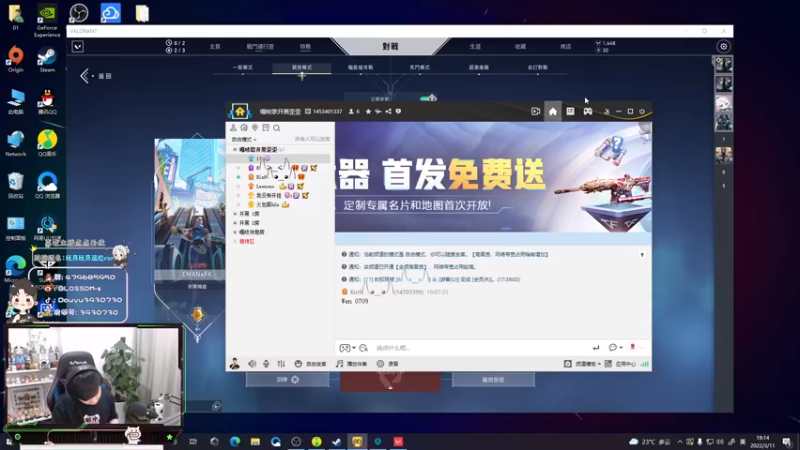This screenshot has height=450, width=800.
Task: Open Origin desktop shortcut
Action: coord(16,60)
